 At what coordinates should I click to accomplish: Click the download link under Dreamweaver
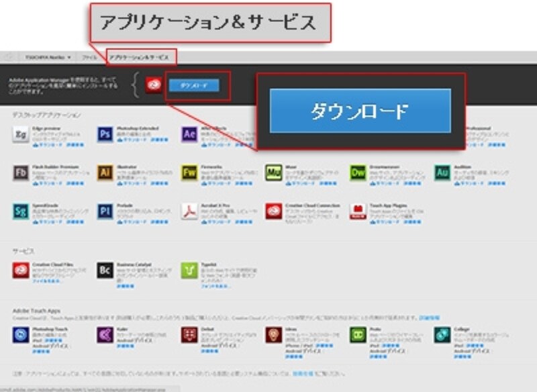(x=385, y=183)
